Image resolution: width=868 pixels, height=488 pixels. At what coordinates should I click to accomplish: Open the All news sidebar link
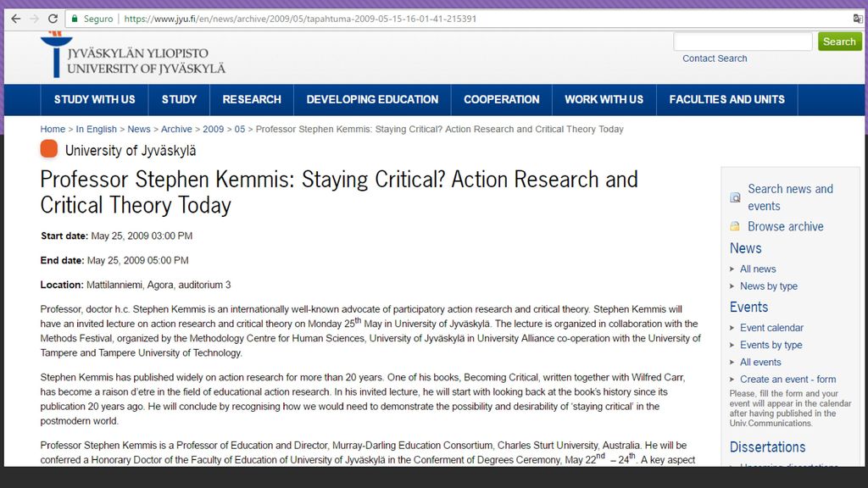[758, 269]
